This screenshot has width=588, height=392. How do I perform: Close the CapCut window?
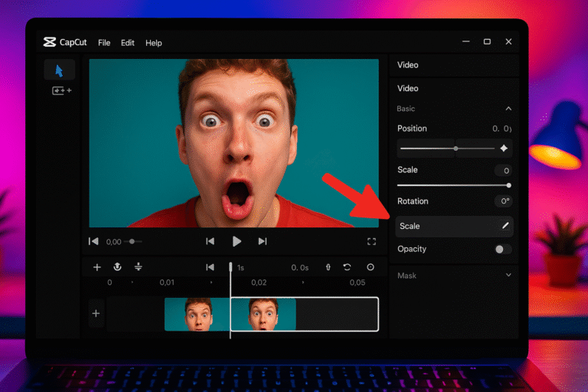point(508,41)
